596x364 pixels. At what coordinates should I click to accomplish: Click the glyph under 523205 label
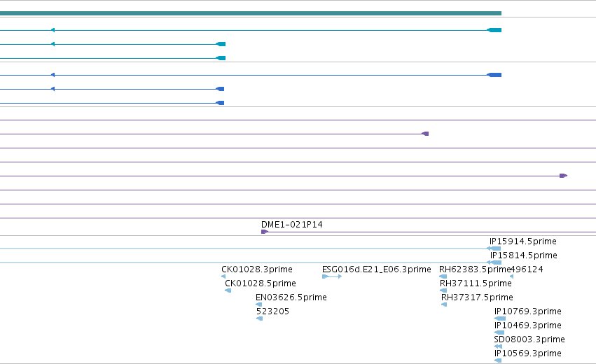[x=259, y=318]
